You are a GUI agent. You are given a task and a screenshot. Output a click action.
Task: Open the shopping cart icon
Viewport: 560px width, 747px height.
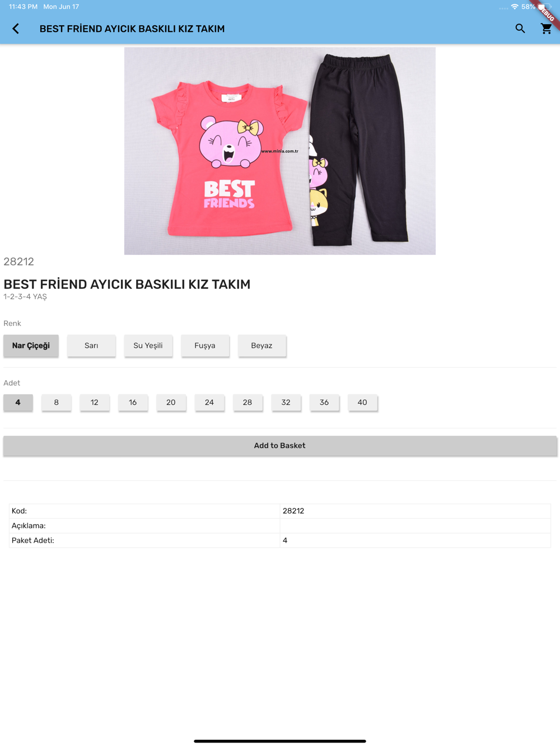(547, 29)
